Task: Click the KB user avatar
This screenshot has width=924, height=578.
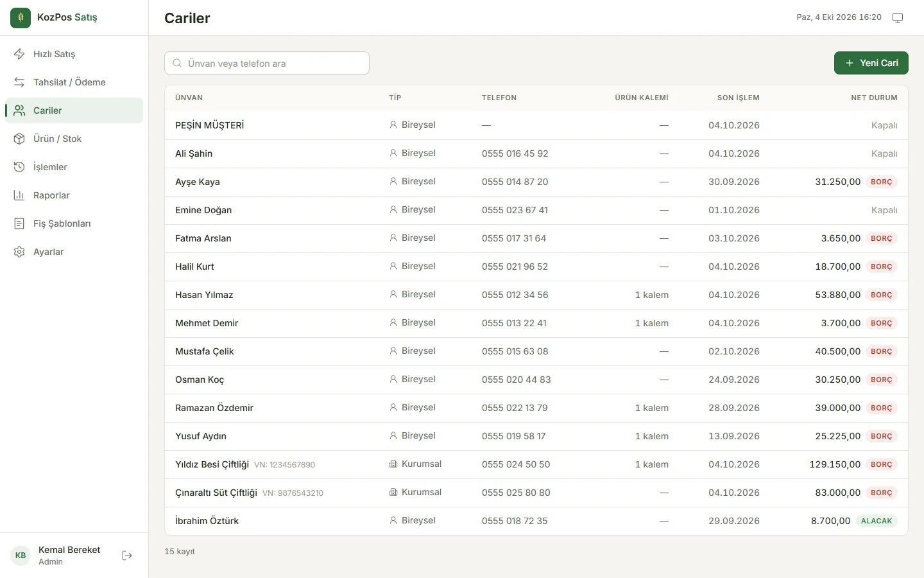Action: [21, 556]
